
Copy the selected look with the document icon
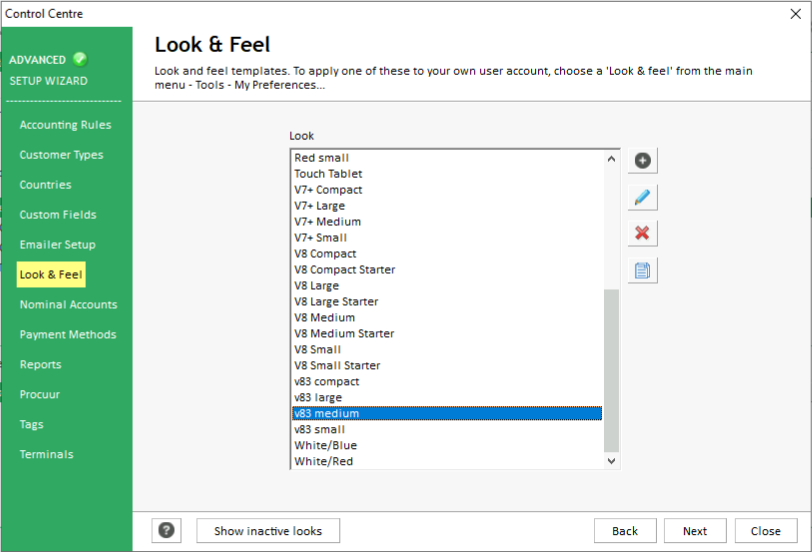point(643,270)
